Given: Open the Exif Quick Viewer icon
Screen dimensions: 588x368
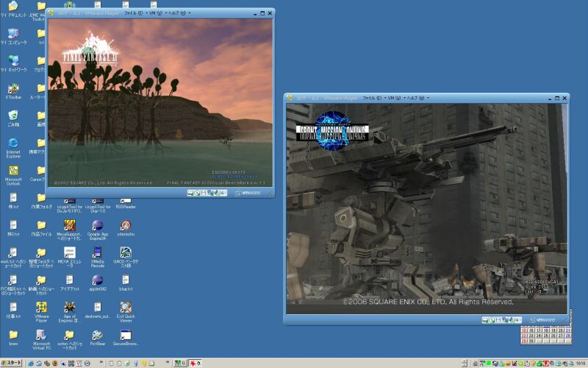Looking at the screenshot, I should (126, 312).
